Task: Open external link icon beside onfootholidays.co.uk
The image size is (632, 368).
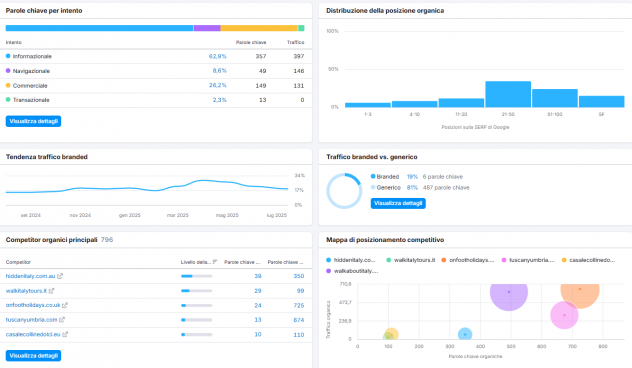Action: pos(64,305)
